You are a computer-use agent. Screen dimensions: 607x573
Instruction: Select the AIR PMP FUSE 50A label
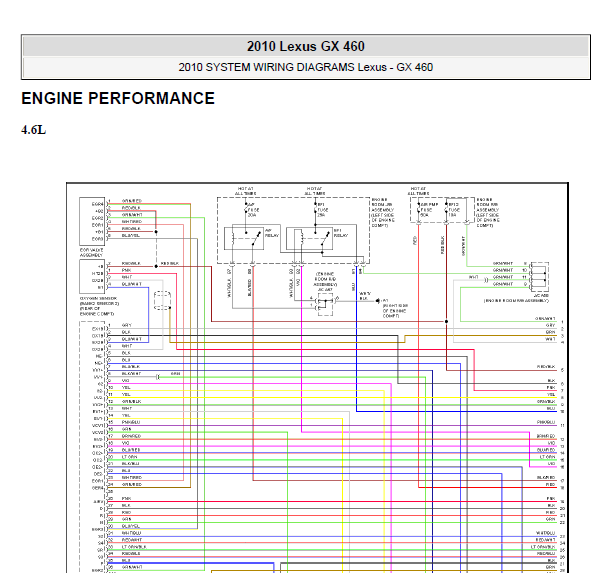428,209
